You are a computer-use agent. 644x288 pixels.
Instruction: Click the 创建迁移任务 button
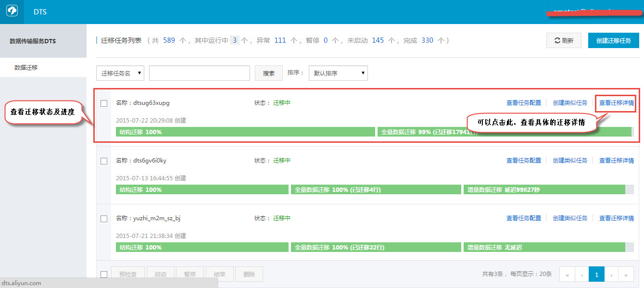(613, 40)
